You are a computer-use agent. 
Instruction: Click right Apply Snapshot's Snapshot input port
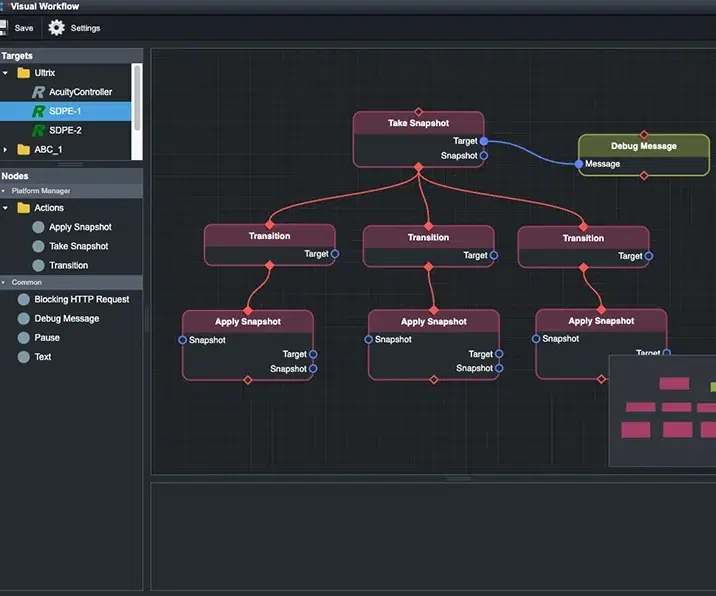(536, 339)
